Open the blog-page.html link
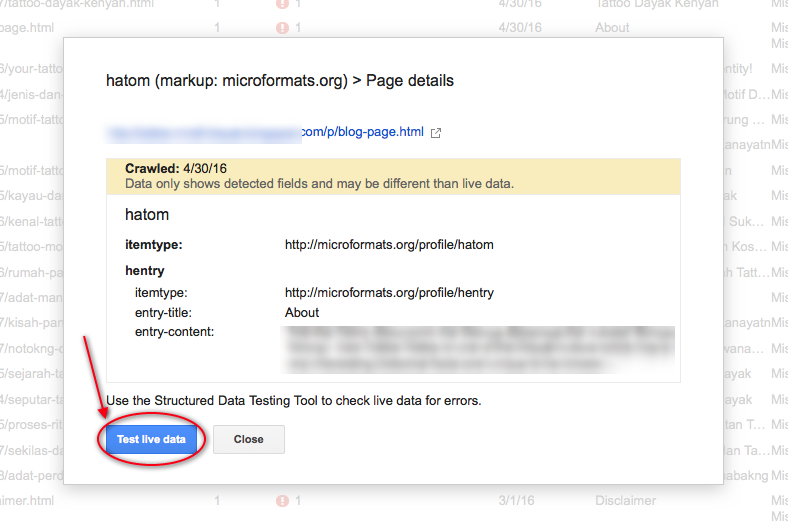 point(362,132)
